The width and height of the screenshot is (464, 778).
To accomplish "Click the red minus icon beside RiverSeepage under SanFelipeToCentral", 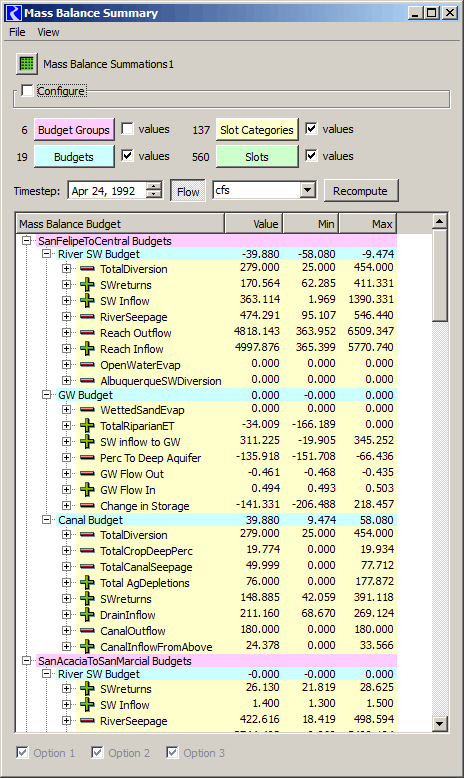I will pyautogui.click(x=87, y=317).
